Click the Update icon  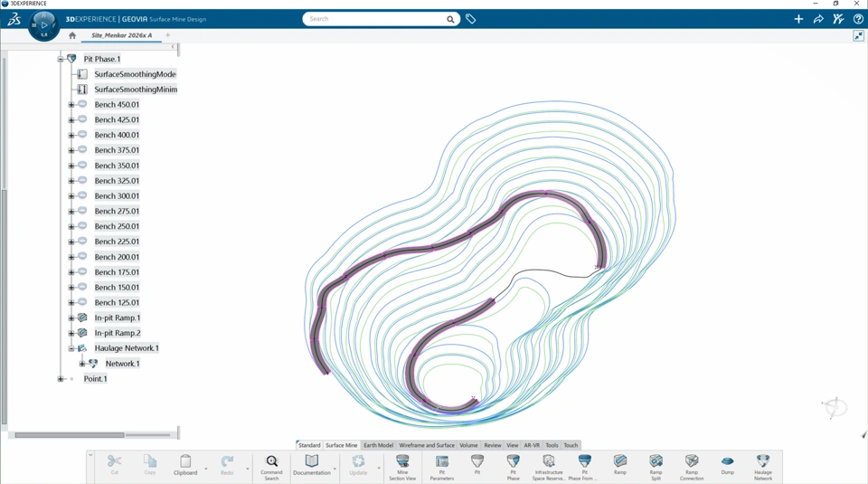click(x=358, y=461)
